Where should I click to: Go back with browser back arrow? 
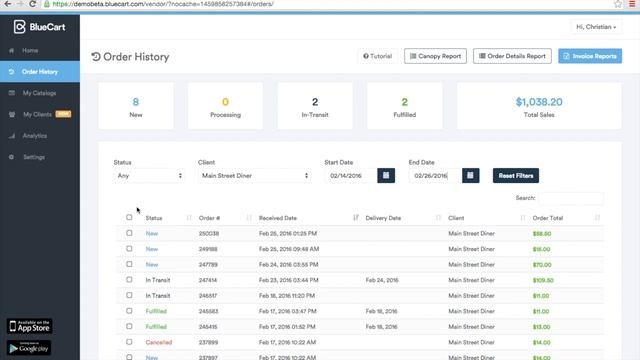pyautogui.click(x=8, y=4)
